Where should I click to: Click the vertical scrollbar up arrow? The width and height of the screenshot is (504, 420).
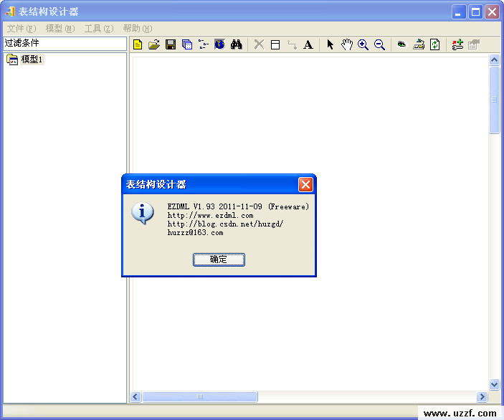pos(494,60)
